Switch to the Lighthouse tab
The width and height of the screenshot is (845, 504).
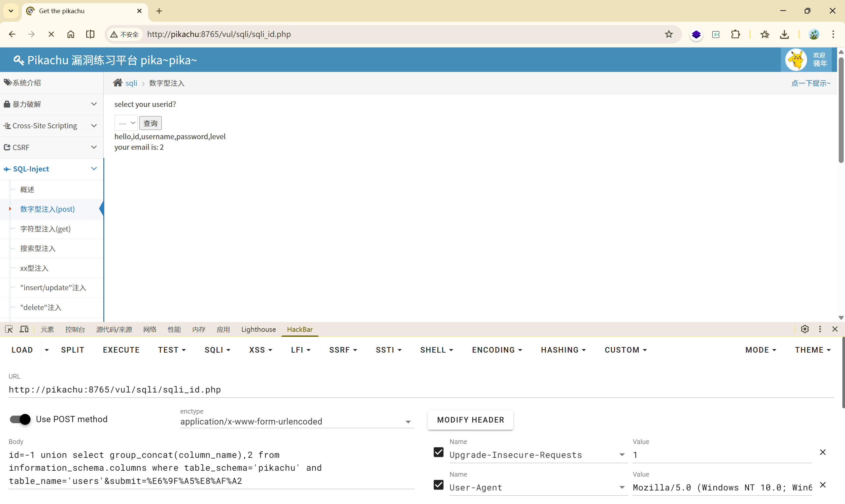pos(258,330)
